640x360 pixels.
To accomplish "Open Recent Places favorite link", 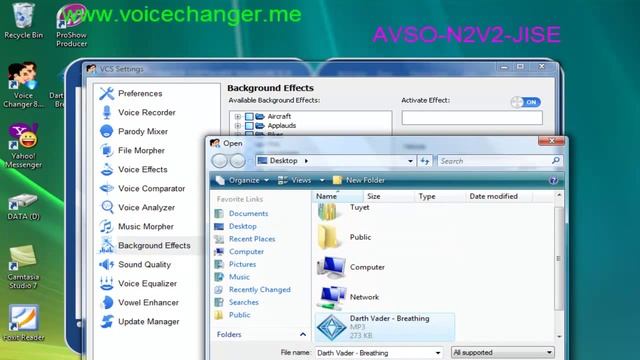I will pyautogui.click(x=245, y=239).
